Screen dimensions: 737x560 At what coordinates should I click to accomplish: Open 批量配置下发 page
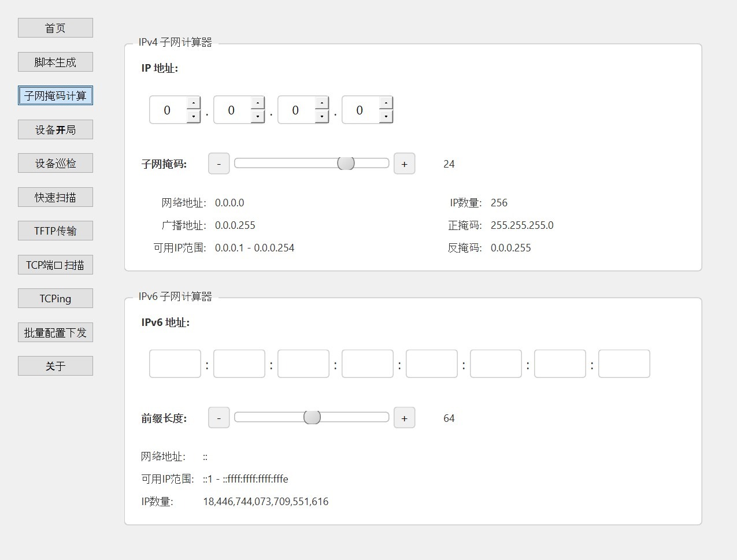click(55, 333)
